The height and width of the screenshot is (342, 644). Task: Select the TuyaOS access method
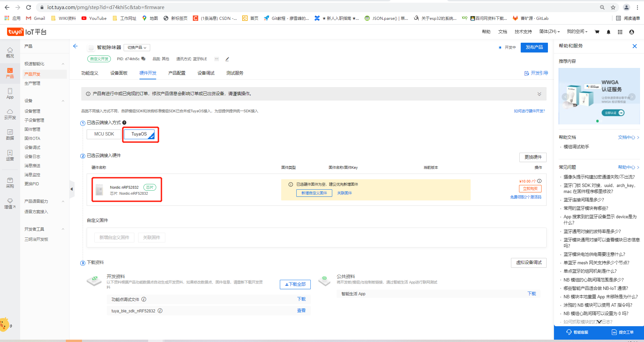click(139, 134)
